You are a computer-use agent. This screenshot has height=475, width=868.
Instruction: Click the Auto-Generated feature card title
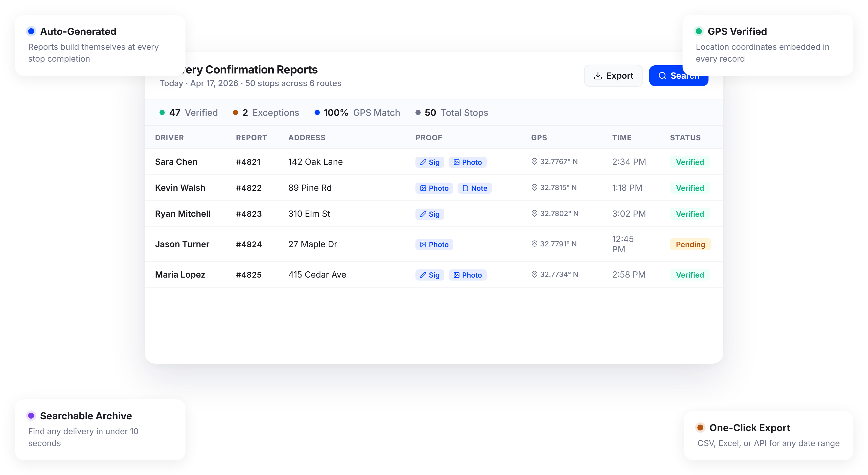pyautogui.click(x=78, y=31)
